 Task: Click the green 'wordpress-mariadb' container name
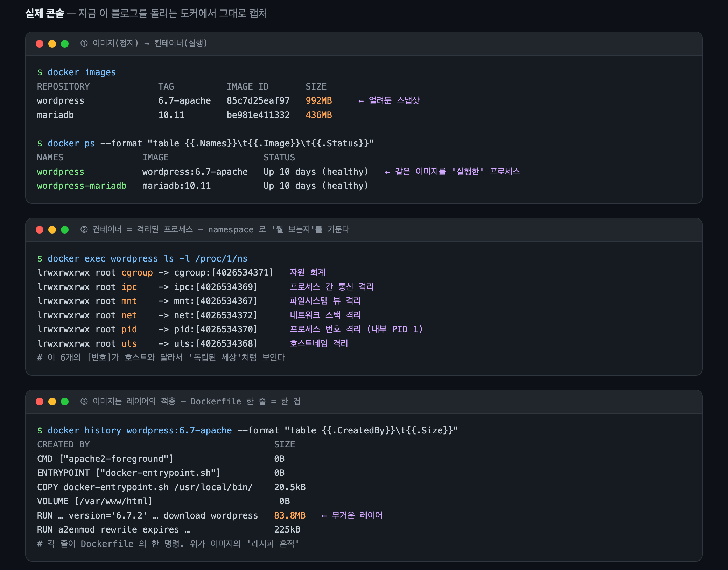point(82,186)
